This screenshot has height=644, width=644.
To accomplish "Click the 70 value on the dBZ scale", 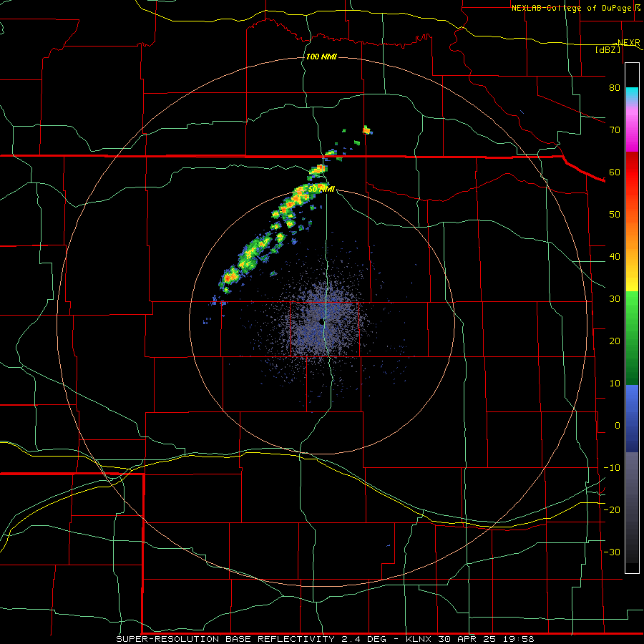I will tap(615, 130).
